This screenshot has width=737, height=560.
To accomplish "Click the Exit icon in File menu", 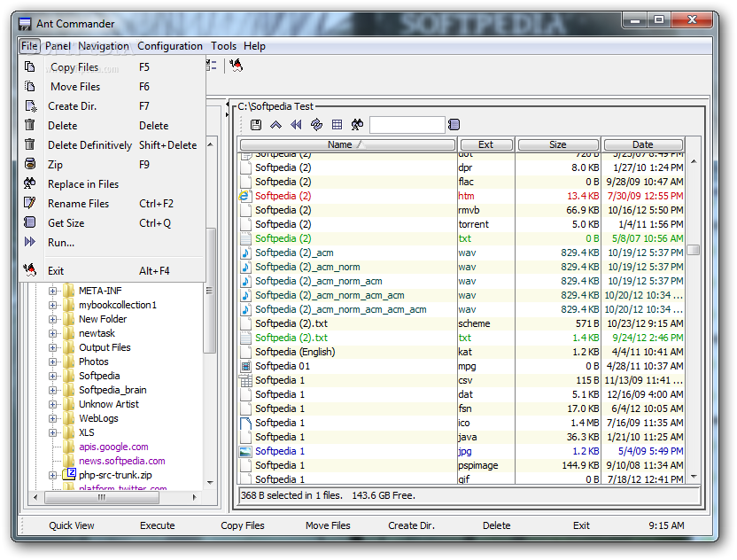I will (x=29, y=270).
